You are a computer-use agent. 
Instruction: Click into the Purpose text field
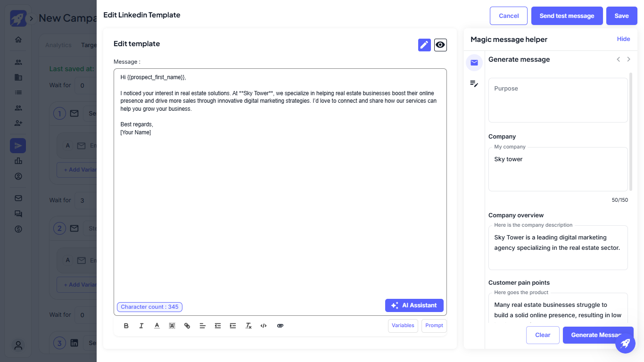[558, 100]
